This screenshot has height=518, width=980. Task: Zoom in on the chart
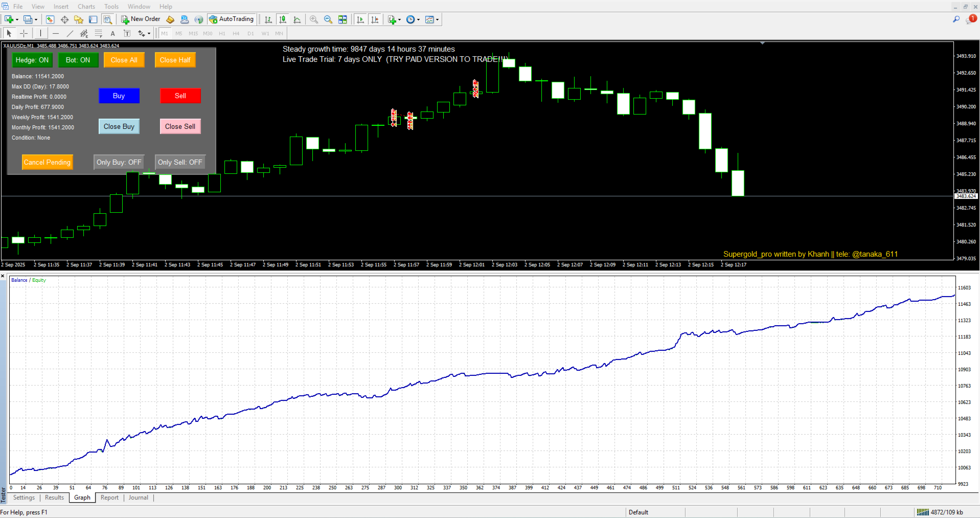[x=314, y=19]
